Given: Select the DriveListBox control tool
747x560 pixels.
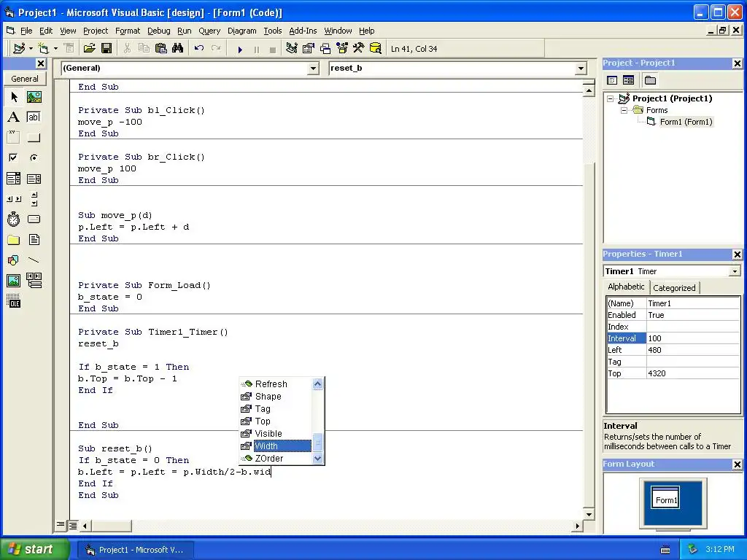Looking at the screenshot, I should pos(34,219).
